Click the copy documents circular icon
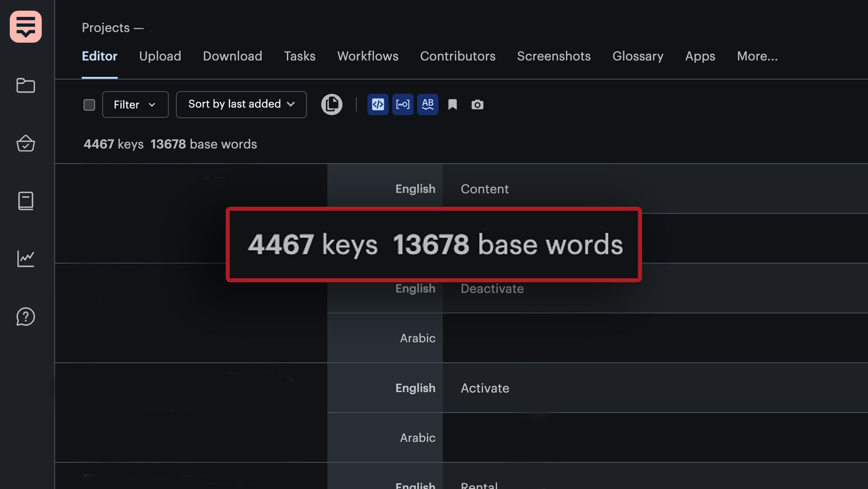This screenshot has width=868, height=489. pos(331,104)
